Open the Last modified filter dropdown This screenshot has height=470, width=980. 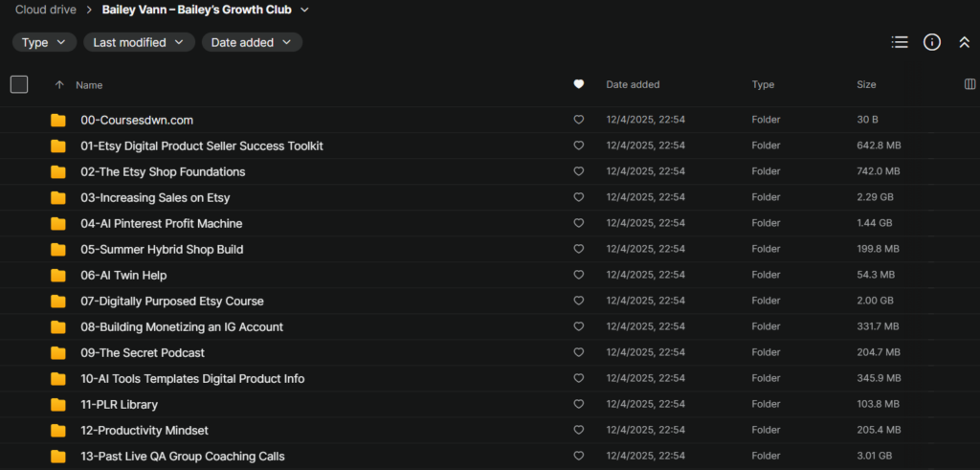pos(139,42)
